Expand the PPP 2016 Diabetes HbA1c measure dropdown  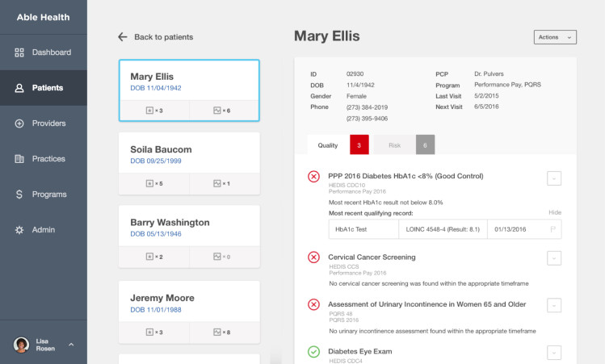pyautogui.click(x=554, y=178)
